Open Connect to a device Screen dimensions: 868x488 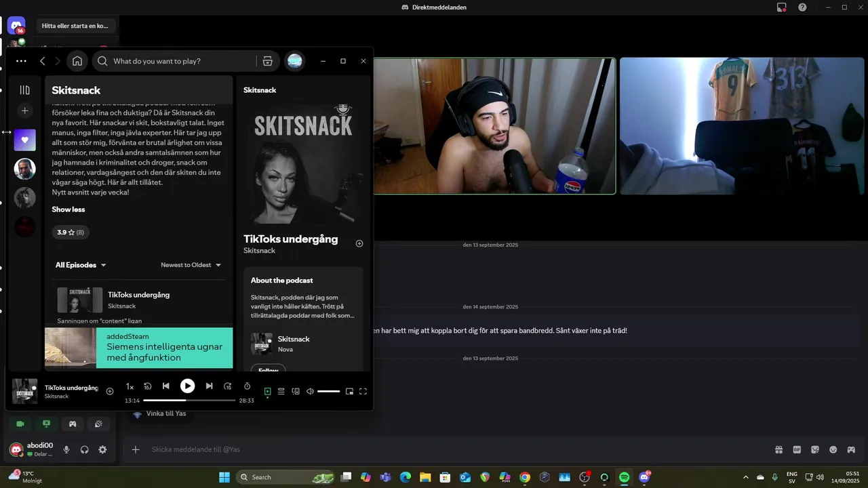[296, 391]
